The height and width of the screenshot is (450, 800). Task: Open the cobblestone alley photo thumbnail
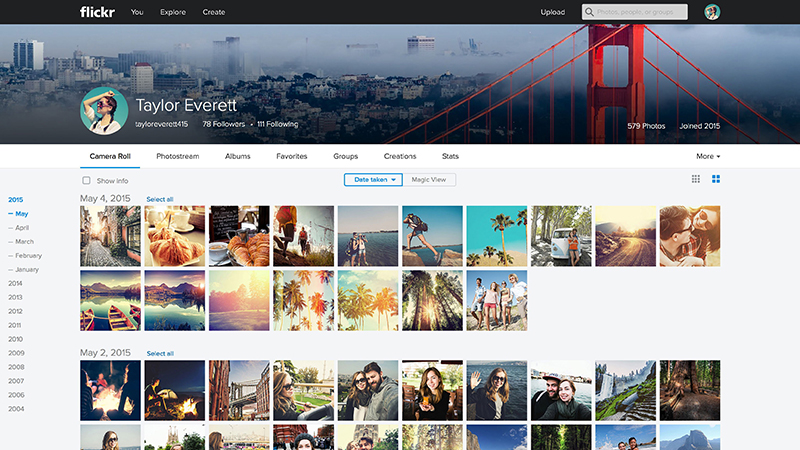coord(110,236)
